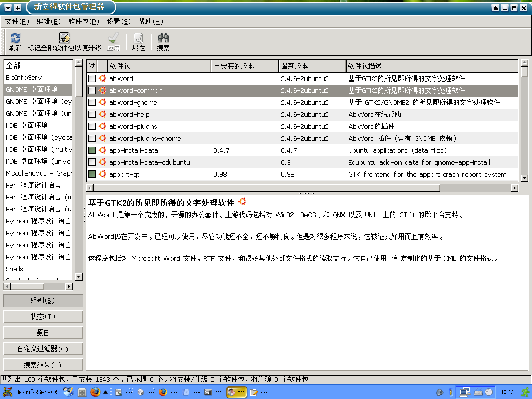
Task: Open the 软件包(P) menu
Action: pyautogui.click(x=84, y=21)
